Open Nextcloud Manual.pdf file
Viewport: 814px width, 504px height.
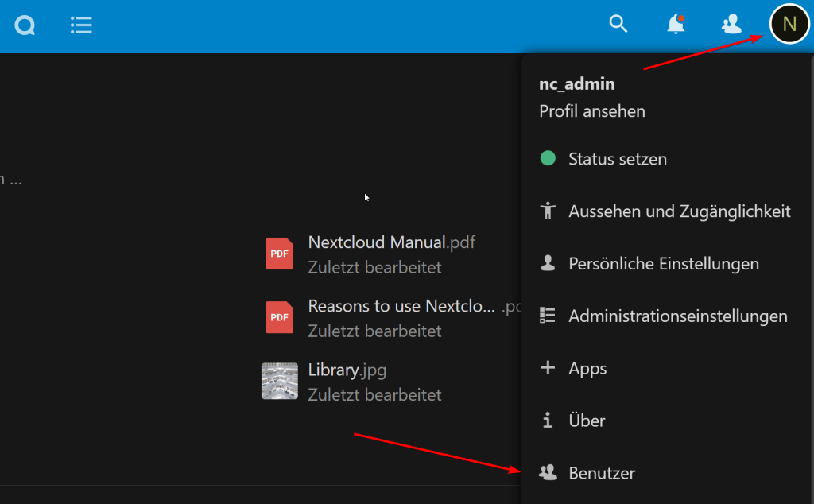tap(391, 242)
